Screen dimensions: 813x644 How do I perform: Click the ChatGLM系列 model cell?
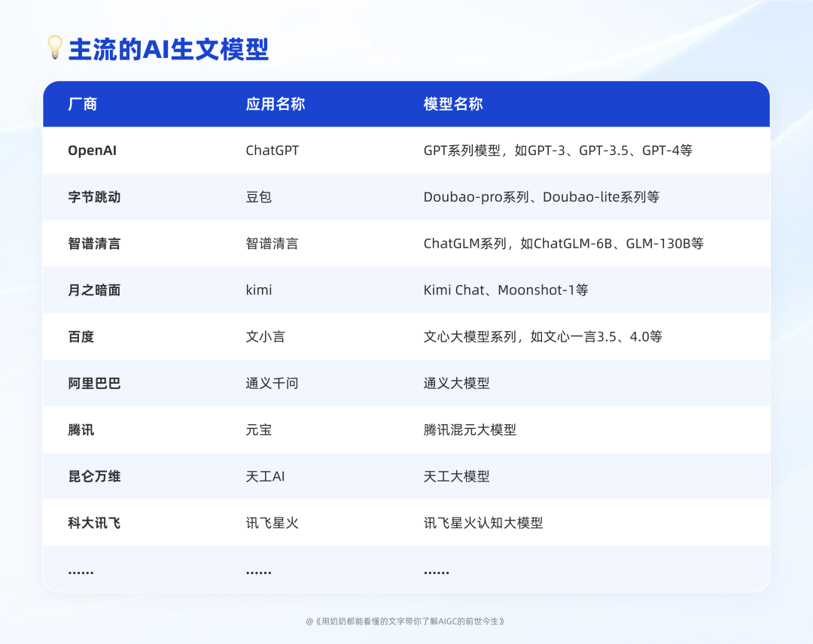[564, 244]
